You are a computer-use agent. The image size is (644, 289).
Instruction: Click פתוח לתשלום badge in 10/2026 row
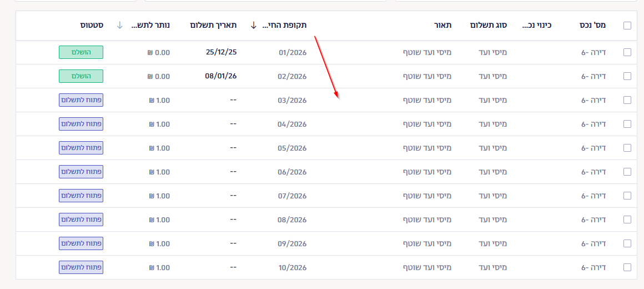click(x=81, y=267)
